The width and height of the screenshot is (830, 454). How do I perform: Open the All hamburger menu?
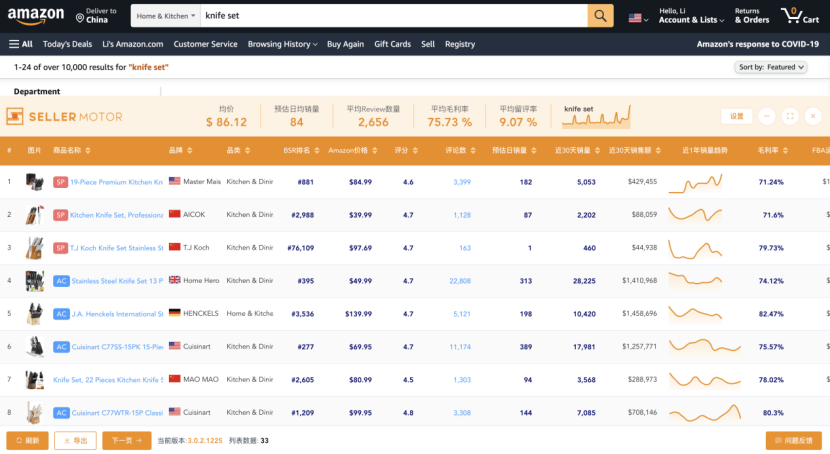[x=21, y=44]
